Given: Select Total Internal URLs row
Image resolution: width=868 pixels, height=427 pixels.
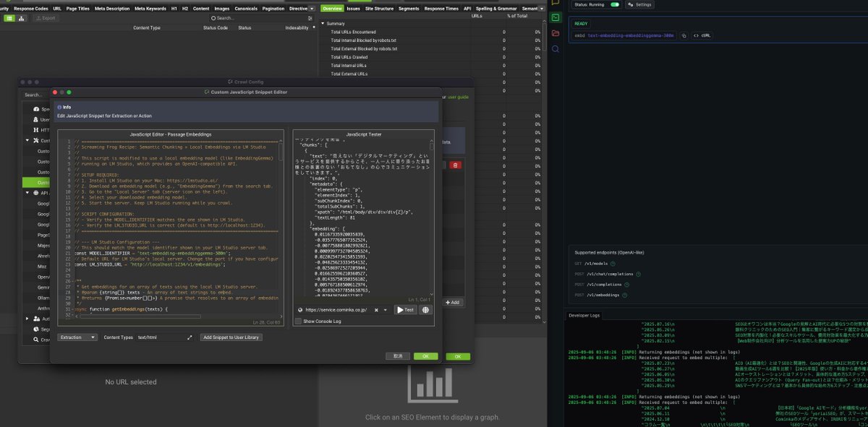Looking at the screenshot, I should click(x=433, y=65).
